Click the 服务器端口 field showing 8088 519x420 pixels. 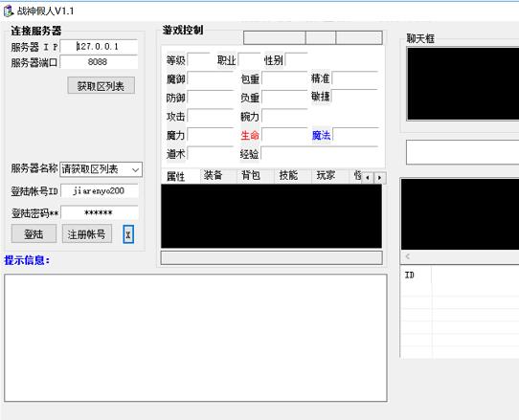pyautogui.click(x=99, y=62)
